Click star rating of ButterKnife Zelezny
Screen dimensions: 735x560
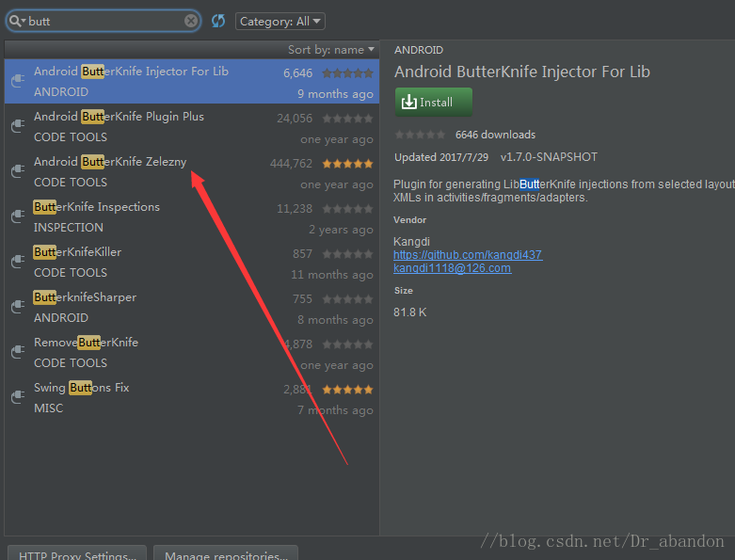(347, 164)
